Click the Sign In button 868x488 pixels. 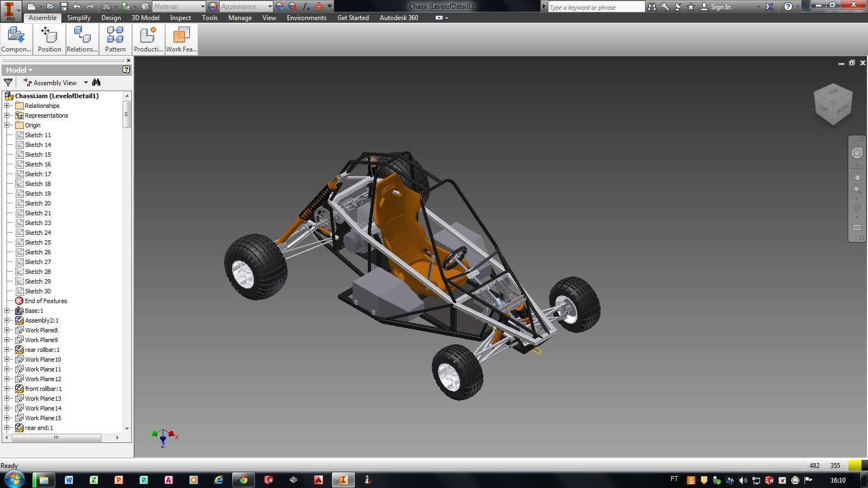715,7
